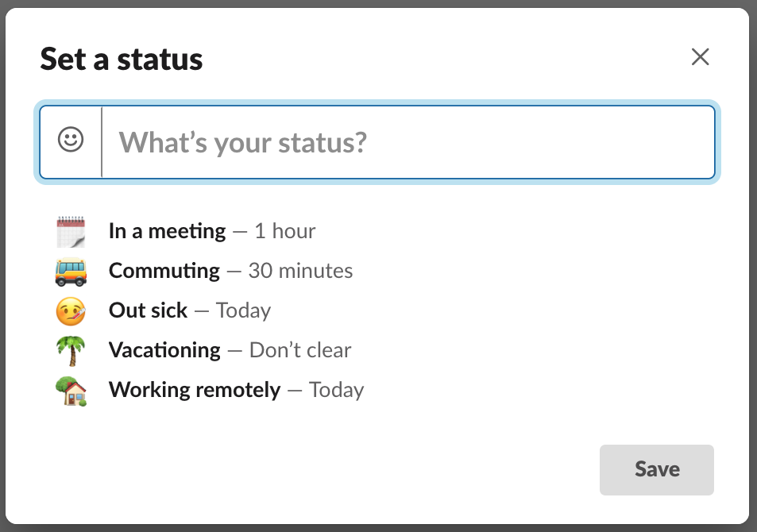The height and width of the screenshot is (532, 757).
Task: Click the palm tree emoji beside Vacationing
Action: tap(71, 351)
